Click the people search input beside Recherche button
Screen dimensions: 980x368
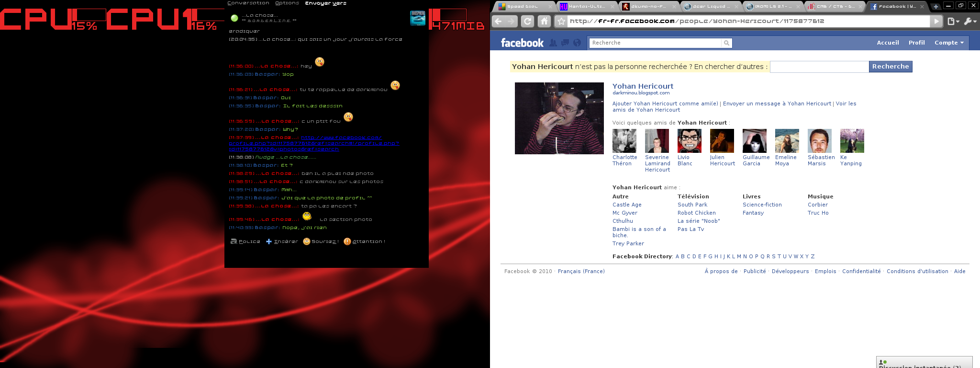pos(819,67)
